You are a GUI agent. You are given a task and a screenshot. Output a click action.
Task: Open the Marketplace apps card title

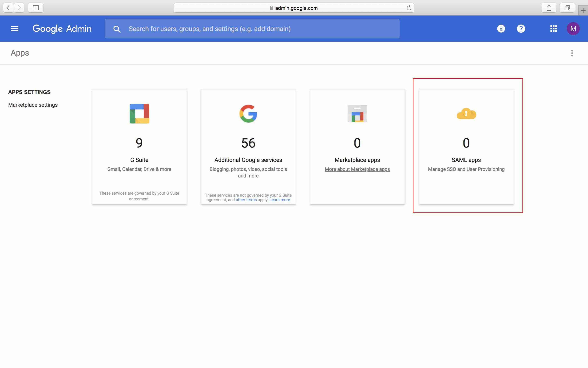(x=357, y=160)
